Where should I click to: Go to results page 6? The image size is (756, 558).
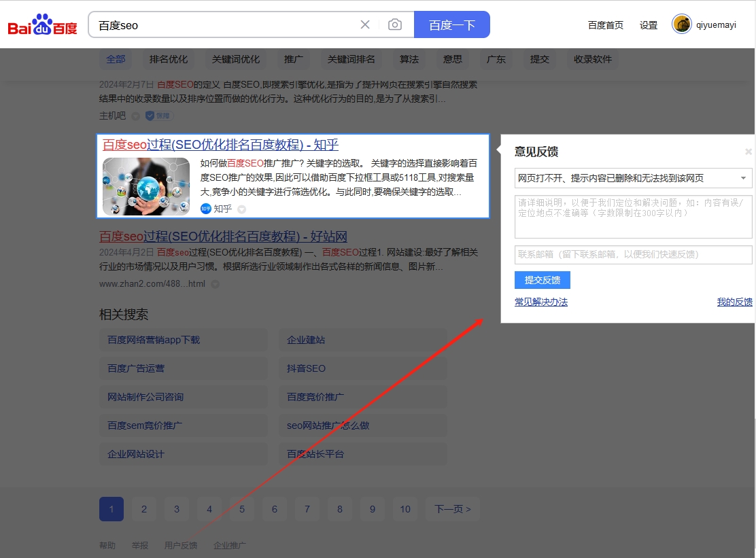tap(275, 509)
